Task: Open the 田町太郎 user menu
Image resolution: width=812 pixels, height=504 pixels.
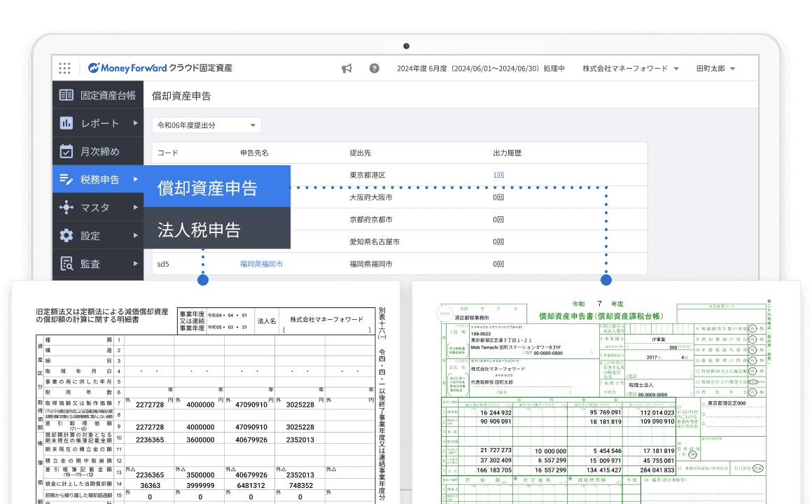Action: pyautogui.click(x=715, y=69)
